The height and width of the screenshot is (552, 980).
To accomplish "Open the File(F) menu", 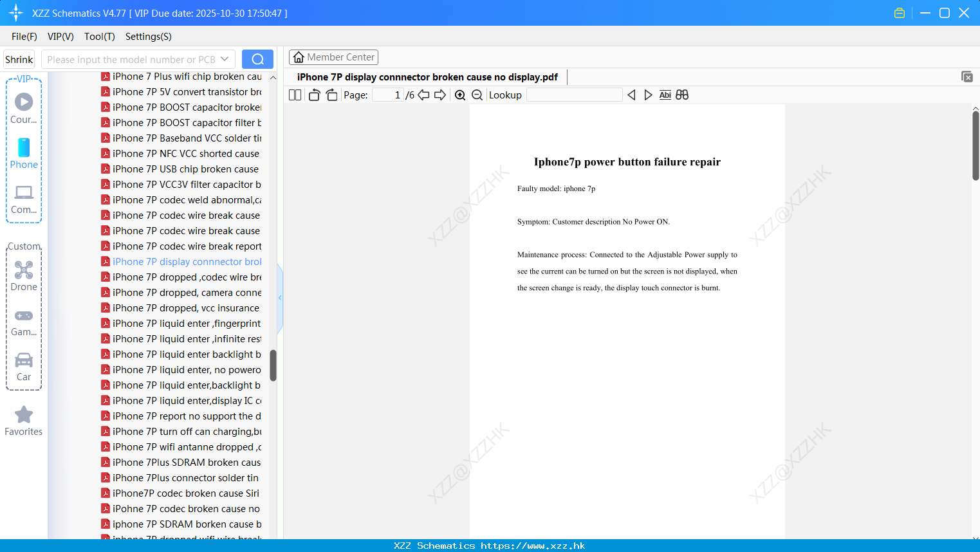I will [x=24, y=37].
